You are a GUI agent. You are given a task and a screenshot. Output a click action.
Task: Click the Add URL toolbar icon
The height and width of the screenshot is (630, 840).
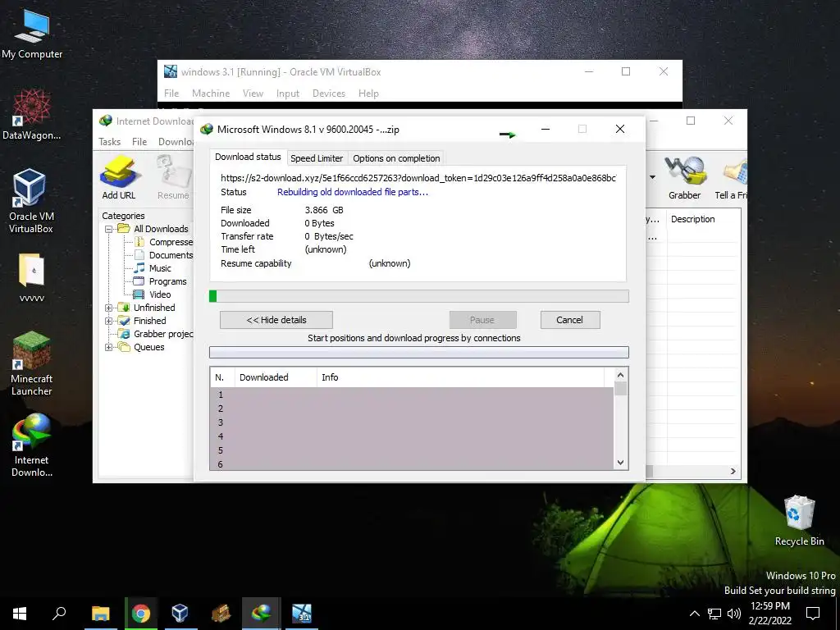tap(119, 178)
